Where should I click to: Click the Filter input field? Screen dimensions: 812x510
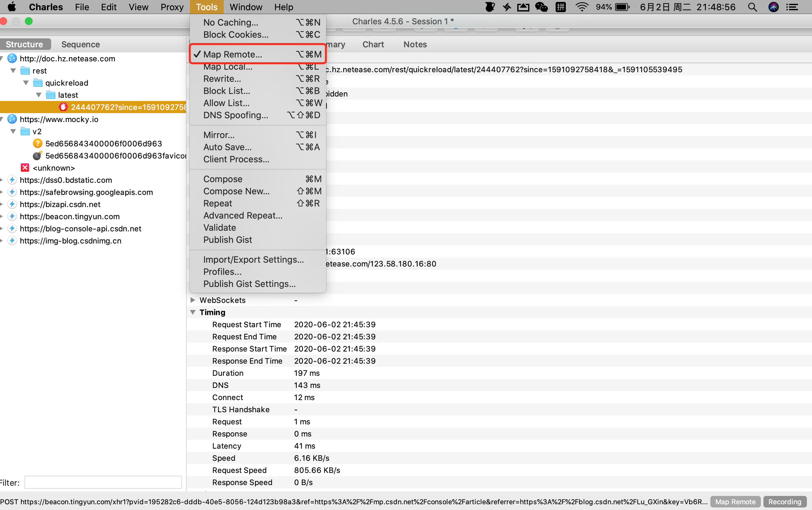pyautogui.click(x=103, y=482)
